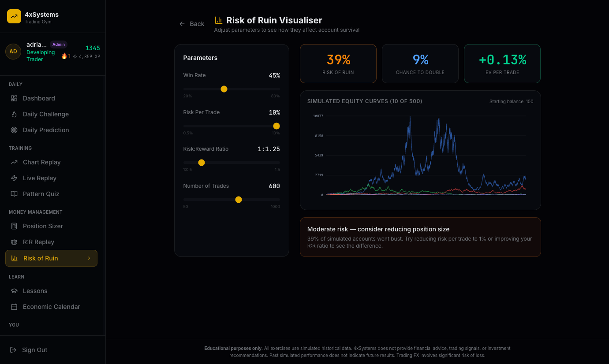The image size is (609, 364).
Task: Open Daily Challenge via its flame icon
Action: click(x=14, y=114)
